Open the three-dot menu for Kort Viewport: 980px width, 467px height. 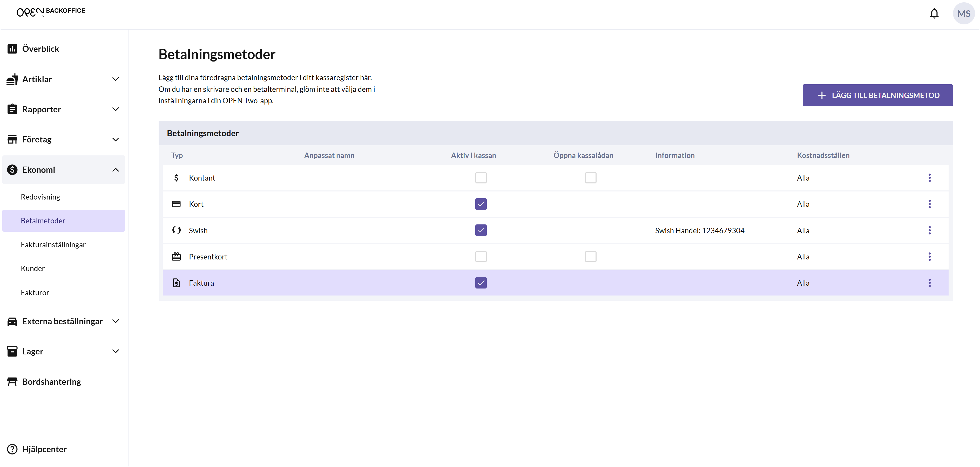point(929,204)
